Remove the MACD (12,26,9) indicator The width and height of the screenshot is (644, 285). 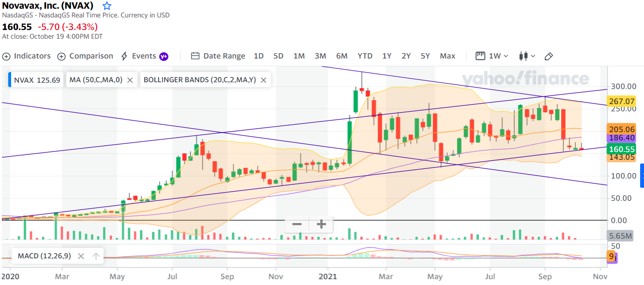coord(81,256)
